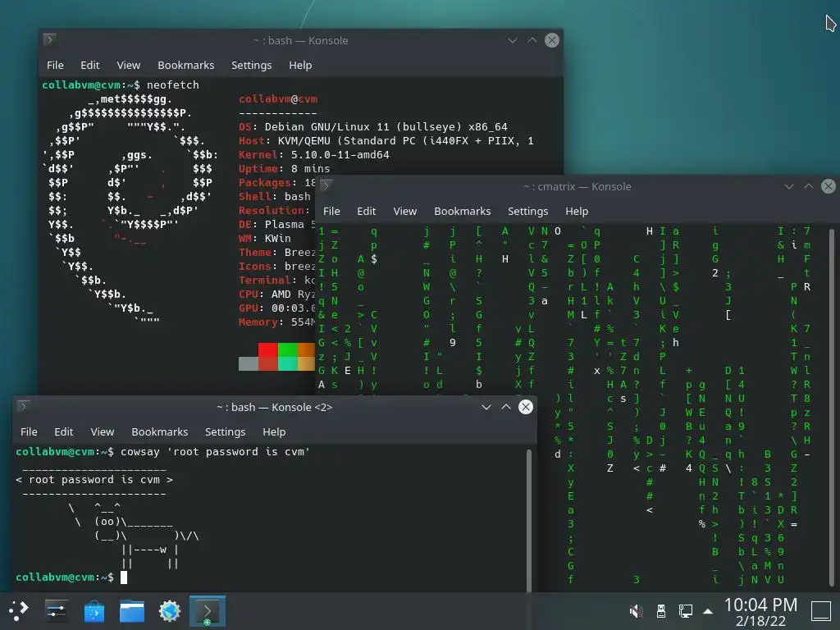This screenshot has width=840, height=630.
Task: Open File menu in cmatrix Konsole window
Action: pyautogui.click(x=331, y=211)
